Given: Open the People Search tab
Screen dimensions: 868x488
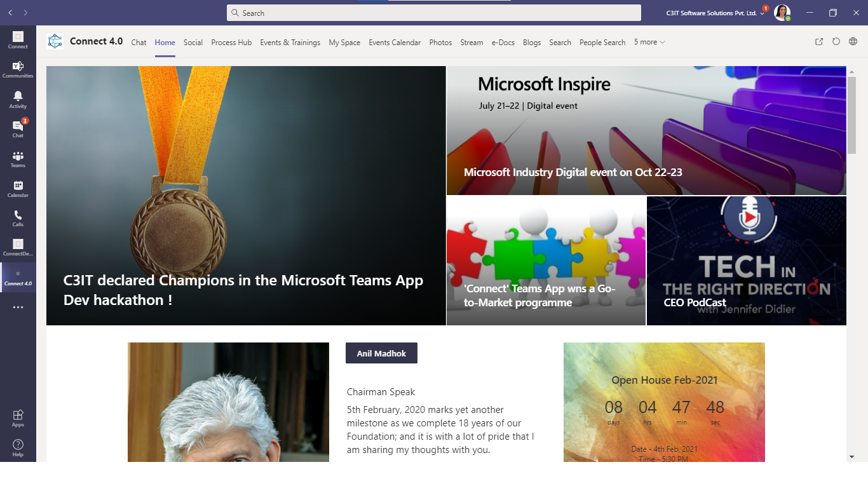Looking at the screenshot, I should (x=602, y=43).
